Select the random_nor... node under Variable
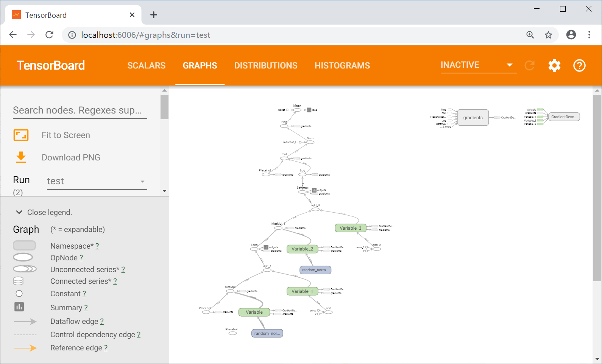 267,333
